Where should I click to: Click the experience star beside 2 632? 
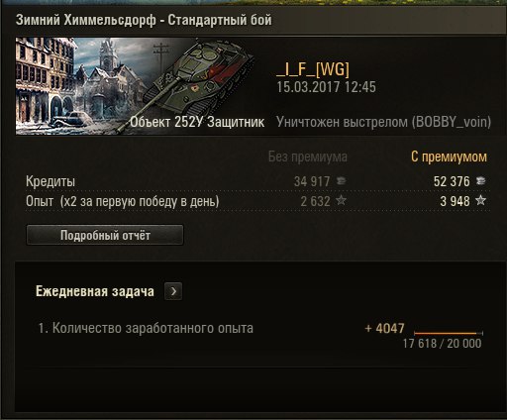tap(341, 200)
